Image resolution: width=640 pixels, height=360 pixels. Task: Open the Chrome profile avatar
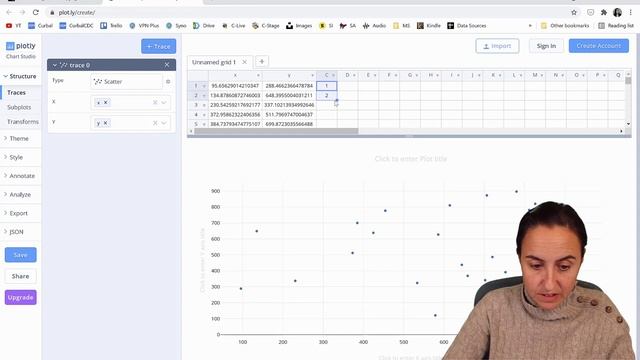coord(617,13)
